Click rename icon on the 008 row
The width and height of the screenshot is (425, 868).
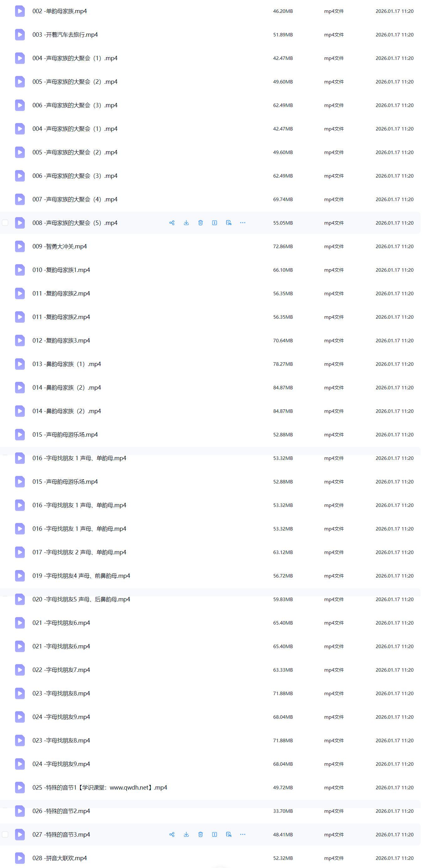click(x=214, y=223)
